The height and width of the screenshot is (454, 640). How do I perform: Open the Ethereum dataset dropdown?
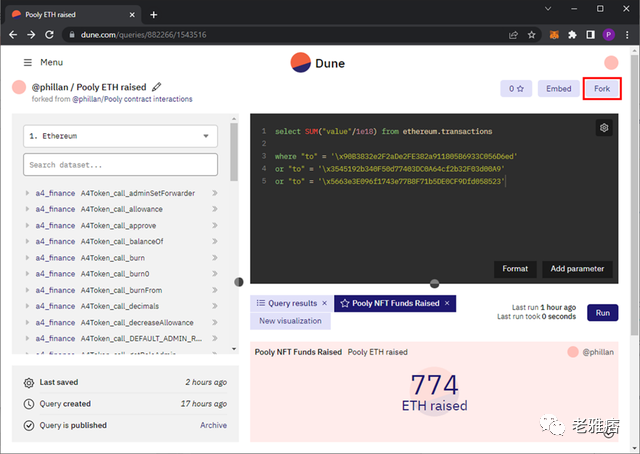(x=120, y=136)
